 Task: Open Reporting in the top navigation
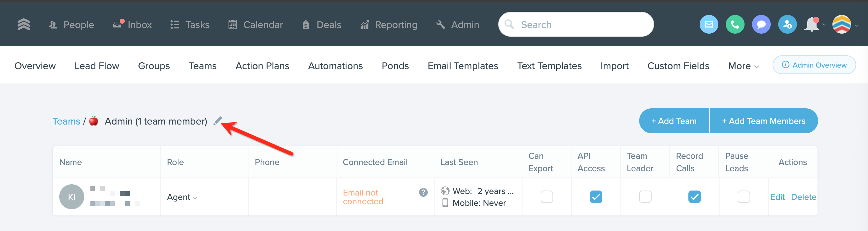click(x=389, y=25)
